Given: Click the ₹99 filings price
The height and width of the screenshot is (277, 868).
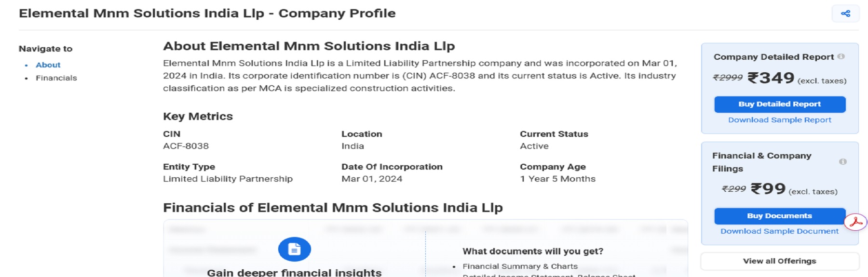Looking at the screenshot, I should point(768,188).
